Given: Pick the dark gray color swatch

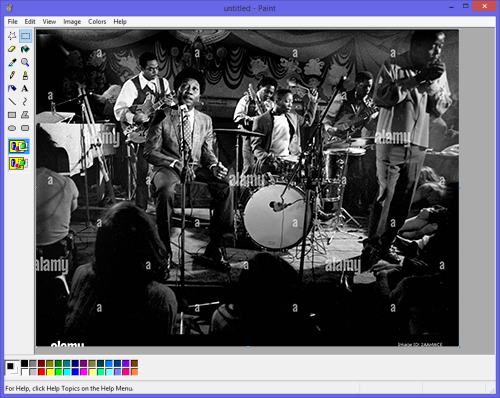Looking at the screenshot, I should pos(33,363).
